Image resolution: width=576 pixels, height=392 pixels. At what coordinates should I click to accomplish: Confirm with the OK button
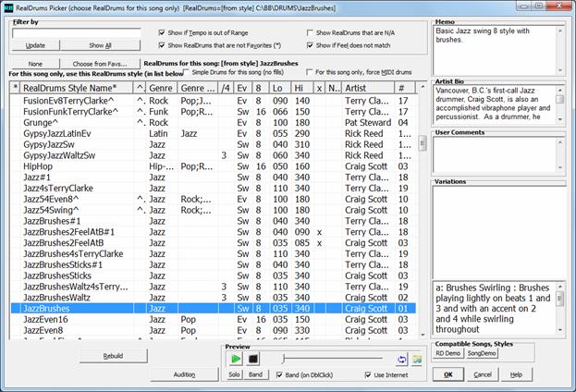click(448, 374)
